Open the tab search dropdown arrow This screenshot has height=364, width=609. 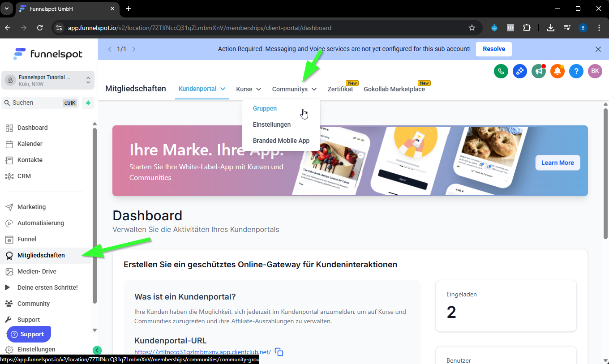pyautogui.click(x=7, y=9)
